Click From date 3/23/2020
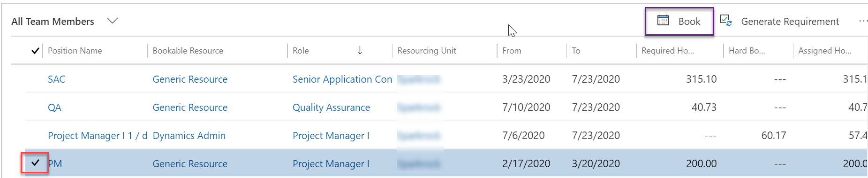The width and height of the screenshot is (868, 178). (x=526, y=79)
